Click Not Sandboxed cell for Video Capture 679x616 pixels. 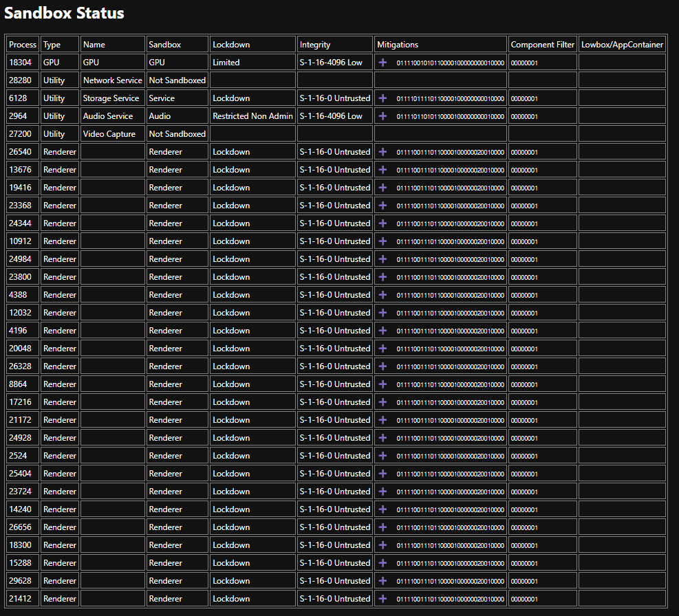(177, 134)
